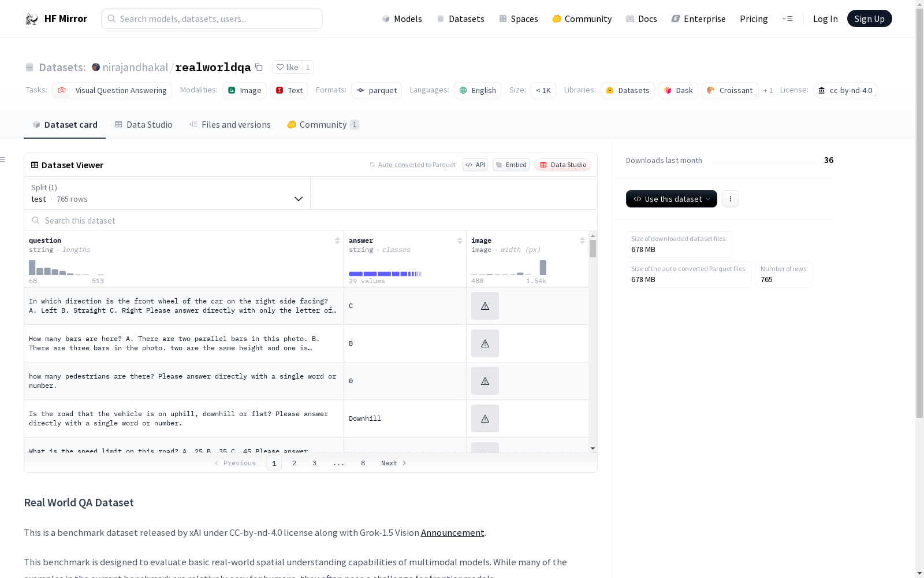Select the Text modality tag

point(289,90)
